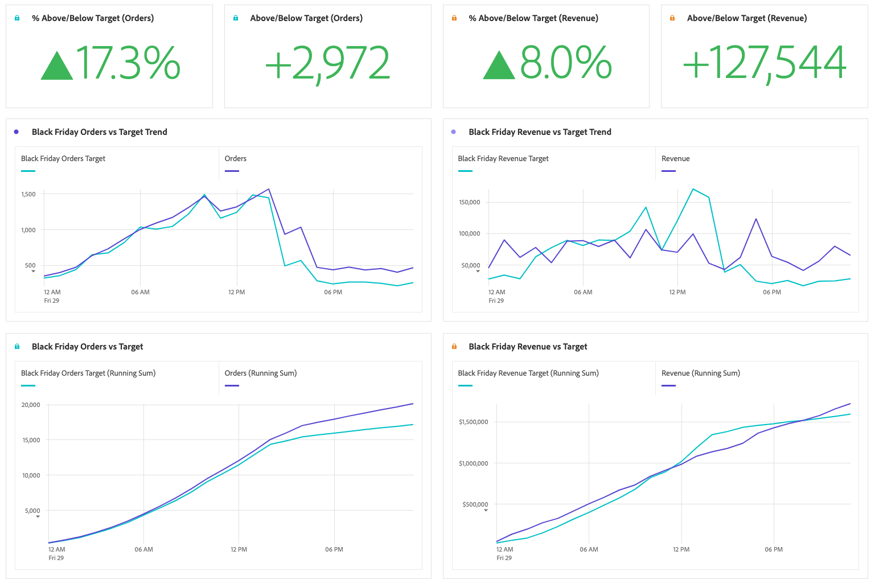The height and width of the screenshot is (588, 875).
Task: Click the $1,000,000 y-axis label
Action: pyautogui.click(x=474, y=463)
